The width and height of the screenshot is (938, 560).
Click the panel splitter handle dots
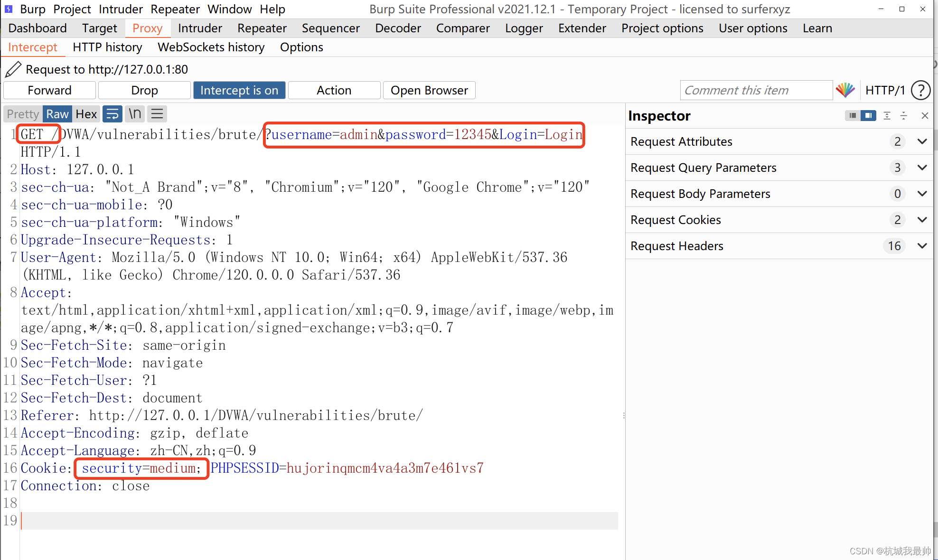[623, 415]
